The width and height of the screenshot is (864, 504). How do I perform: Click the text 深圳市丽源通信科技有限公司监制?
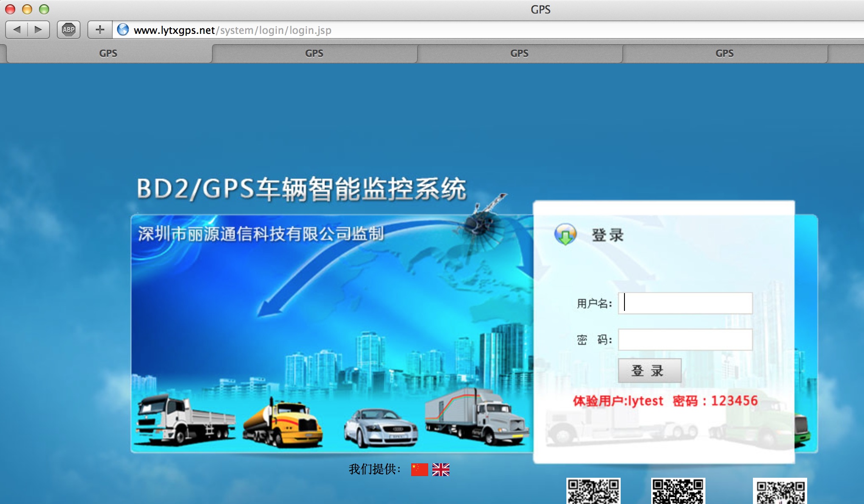[261, 234]
